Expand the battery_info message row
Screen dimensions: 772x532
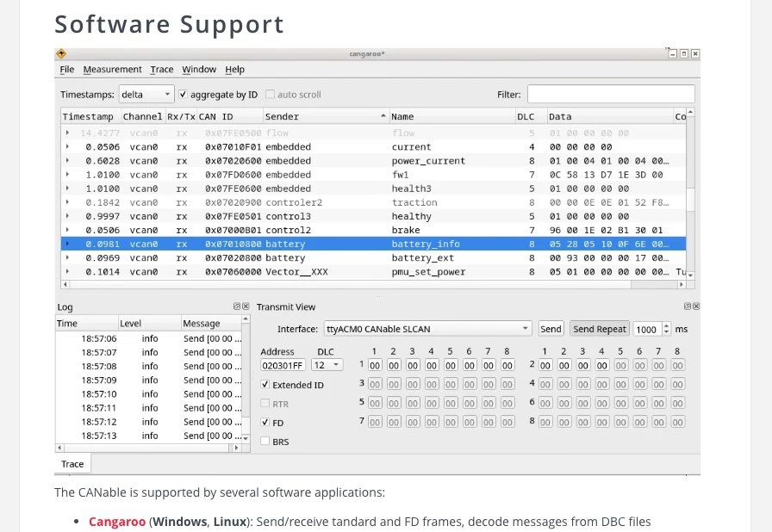click(67, 244)
